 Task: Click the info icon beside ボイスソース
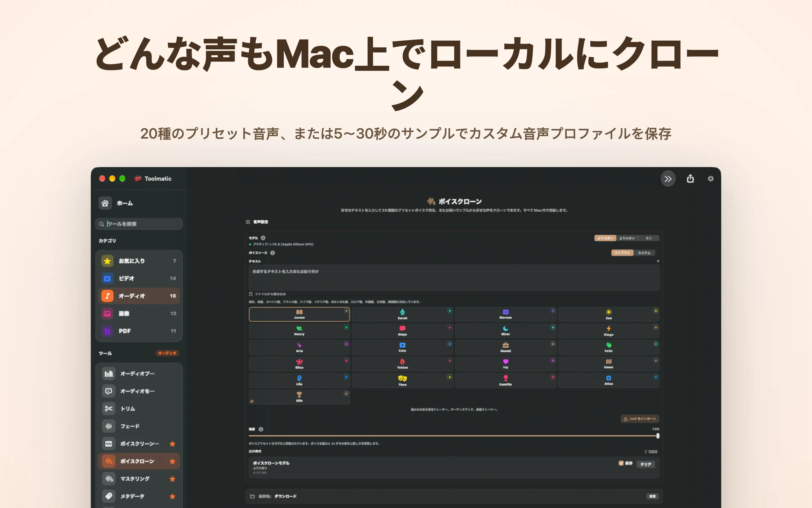click(272, 253)
